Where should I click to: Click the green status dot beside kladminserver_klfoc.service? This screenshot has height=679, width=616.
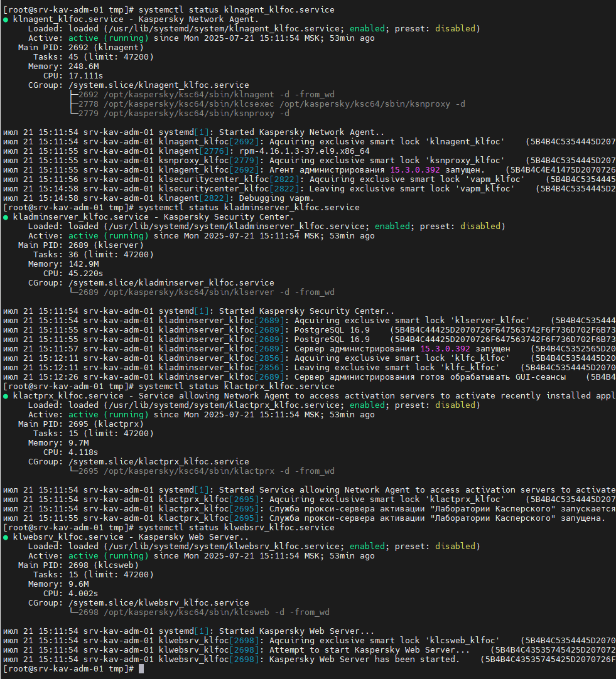(6, 217)
